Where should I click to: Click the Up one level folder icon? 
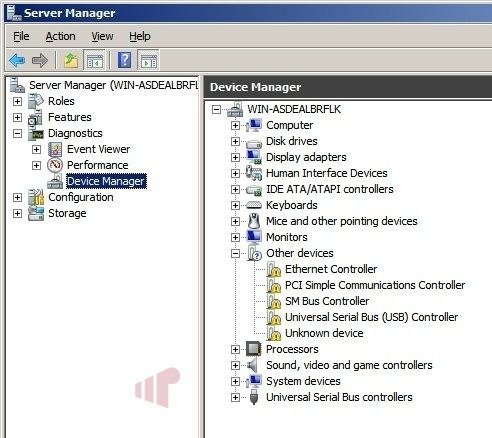tap(71, 60)
